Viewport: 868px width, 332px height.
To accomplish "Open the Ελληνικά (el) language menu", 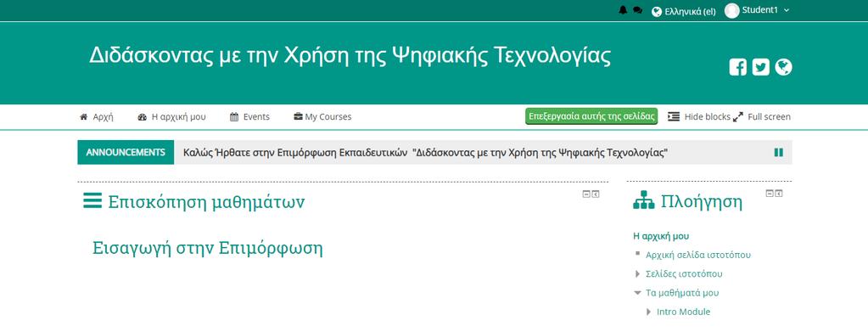I will tap(684, 11).
